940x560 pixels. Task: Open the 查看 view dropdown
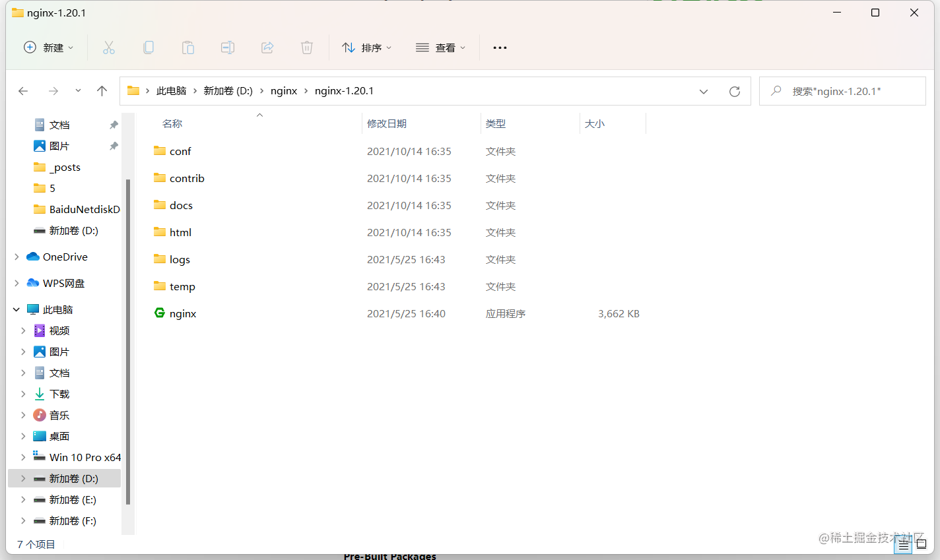point(441,47)
